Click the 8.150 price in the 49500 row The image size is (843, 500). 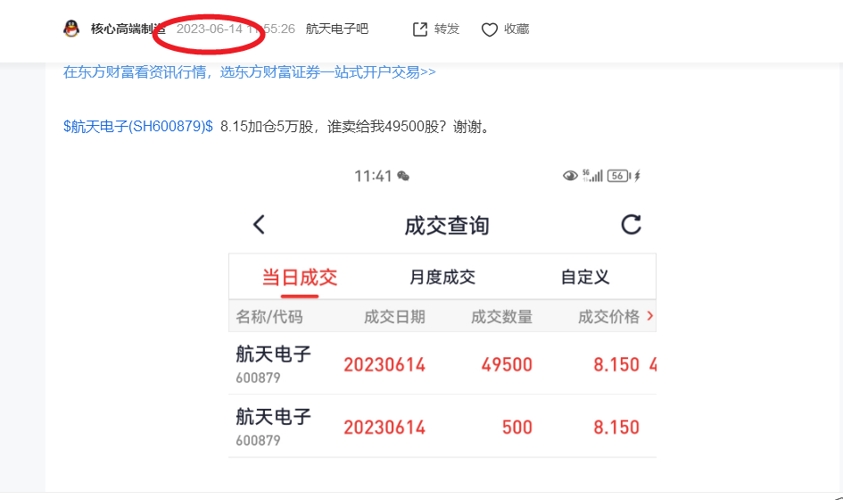click(616, 365)
